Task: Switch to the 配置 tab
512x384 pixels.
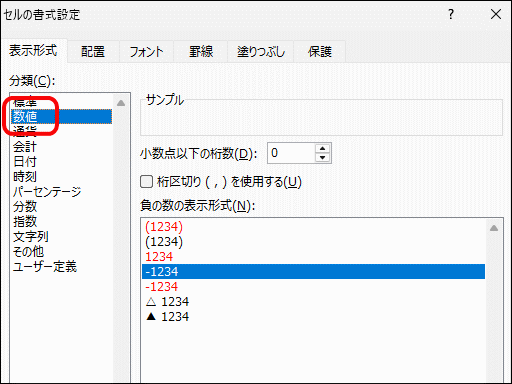Action: tap(93, 52)
